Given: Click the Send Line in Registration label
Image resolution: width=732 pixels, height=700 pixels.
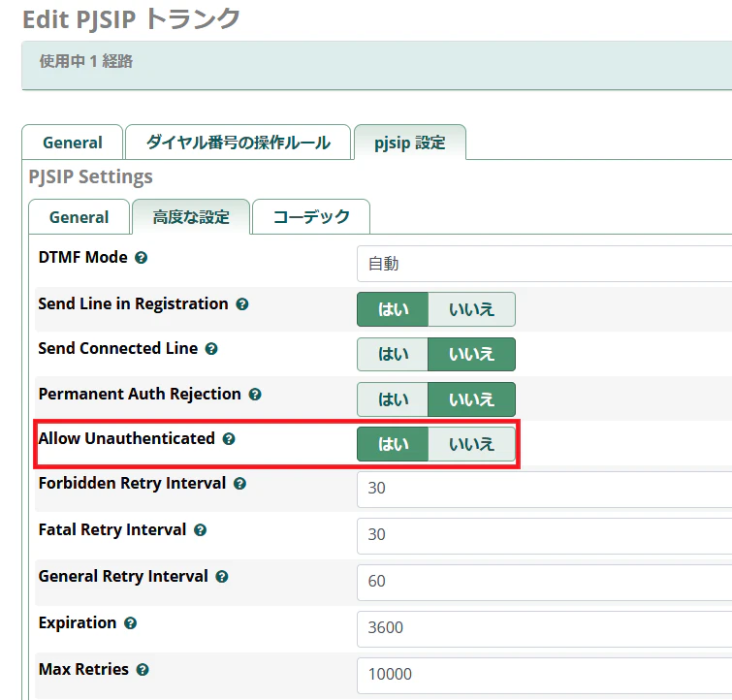Looking at the screenshot, I should click(x=133, y=304).
